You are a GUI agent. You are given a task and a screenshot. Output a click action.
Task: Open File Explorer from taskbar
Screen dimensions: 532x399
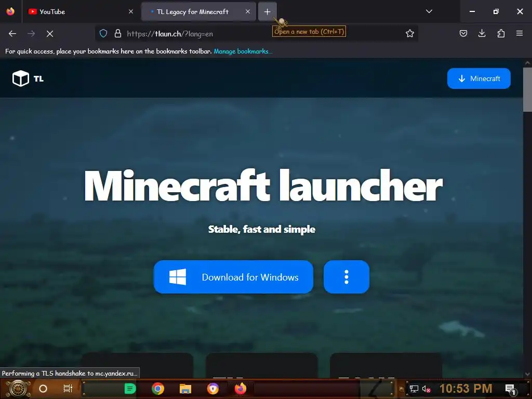[185, 389]
